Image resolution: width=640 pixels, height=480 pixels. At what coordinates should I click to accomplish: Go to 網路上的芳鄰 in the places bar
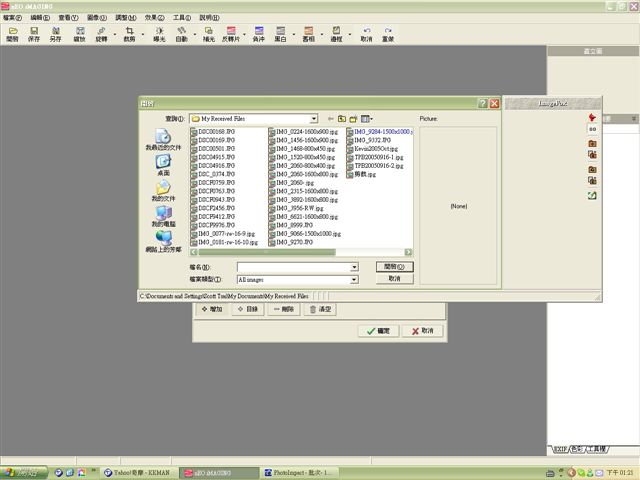click(163, 242)
